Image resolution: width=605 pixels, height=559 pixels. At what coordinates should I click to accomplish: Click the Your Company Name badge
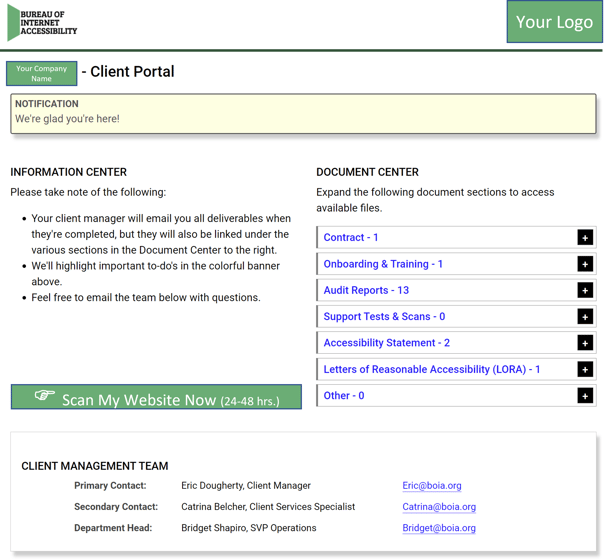pyautogui.click(x=41, y=74)
